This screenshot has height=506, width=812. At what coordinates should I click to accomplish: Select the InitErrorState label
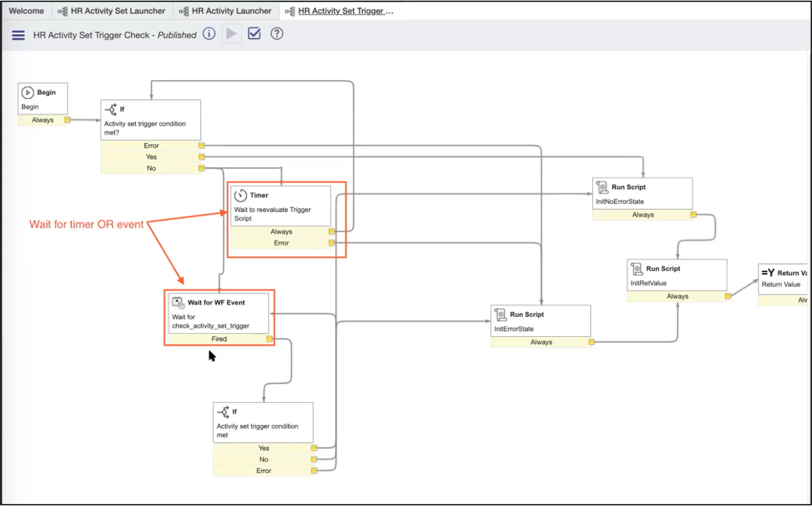point(514,329)
